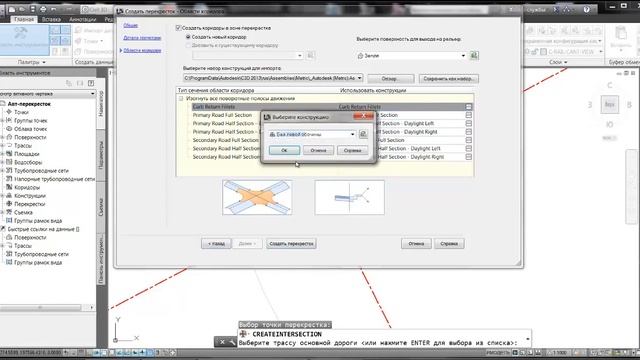This screenshot has width=640, height=360.
Task: Open Toolspace active drawing view dropdown
Action: pyautogui.click(x=93, y=93)
